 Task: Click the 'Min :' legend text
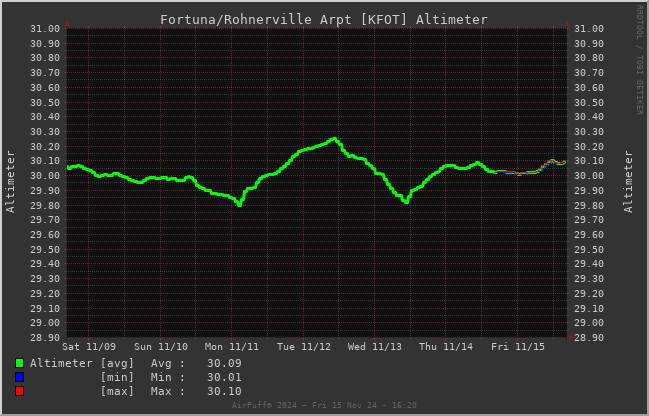(x=168, y=378)
